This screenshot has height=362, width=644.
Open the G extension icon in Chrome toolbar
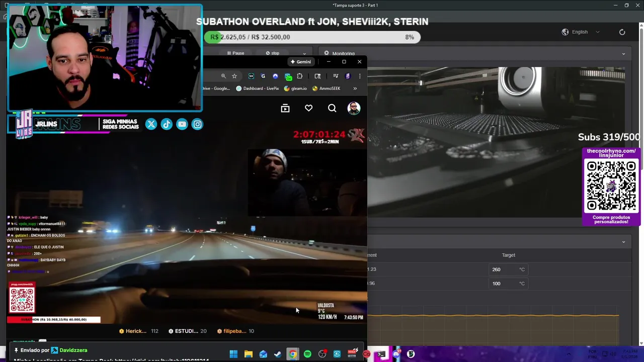[x=263, y=76]
